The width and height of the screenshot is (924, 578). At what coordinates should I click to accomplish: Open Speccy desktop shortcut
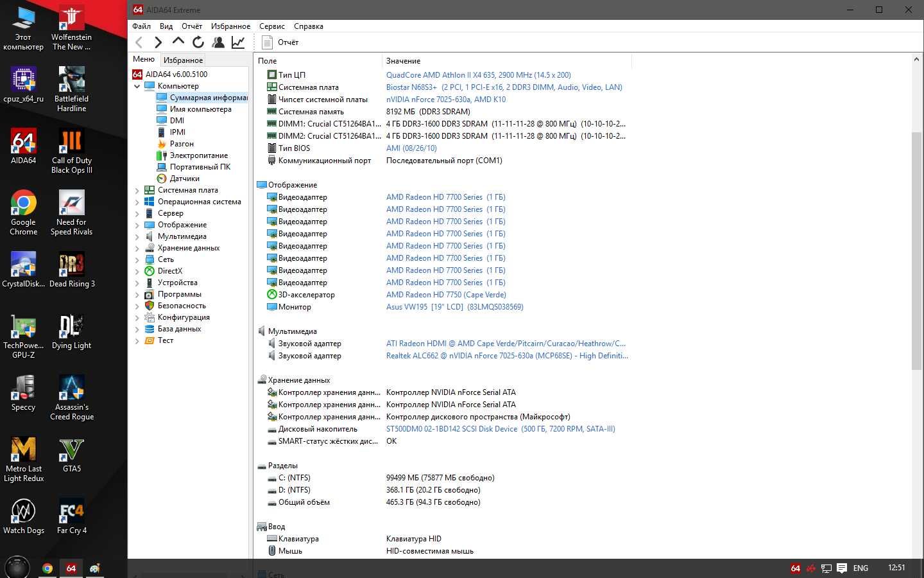pyautogui.click(x=23, y=392)
